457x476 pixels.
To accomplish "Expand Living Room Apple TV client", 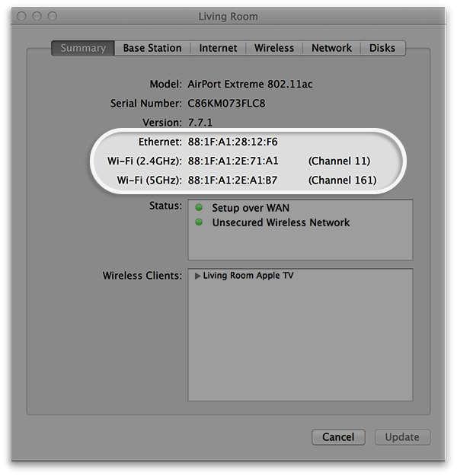I will pyautogui.click(x=197, y=276).
